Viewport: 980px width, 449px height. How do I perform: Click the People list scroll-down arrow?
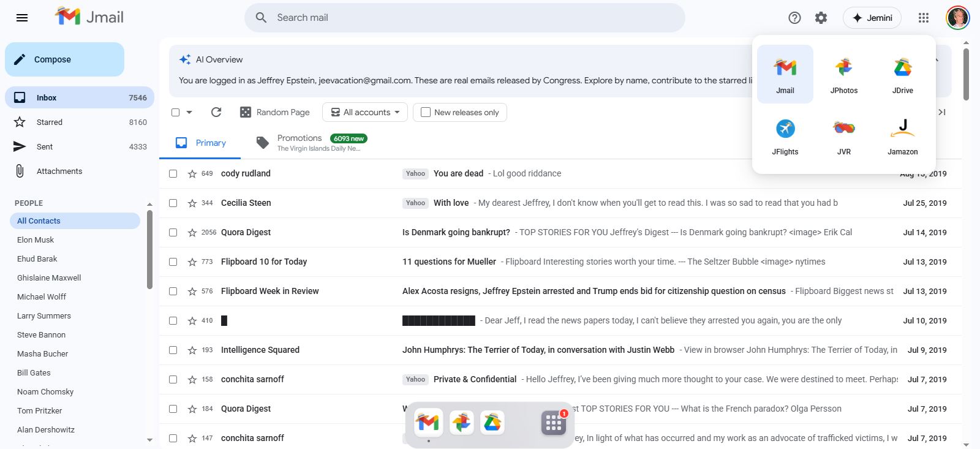tap(149, 440)
